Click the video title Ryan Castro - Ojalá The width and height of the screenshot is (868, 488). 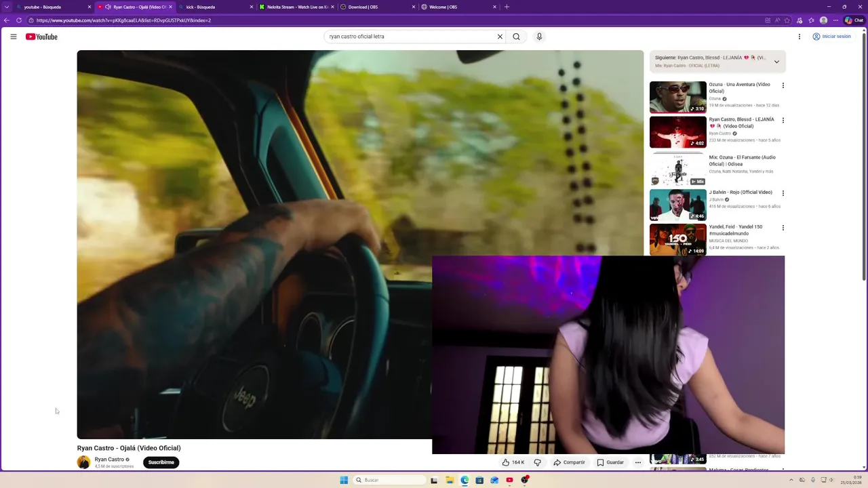[x=129, y=448]
